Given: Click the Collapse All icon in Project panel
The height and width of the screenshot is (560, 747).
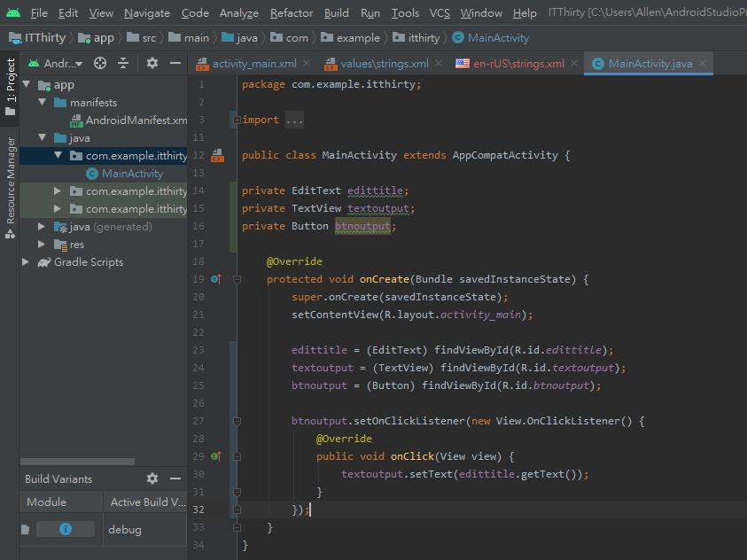Looking at the screenshot, I should [x=123, y=63].
